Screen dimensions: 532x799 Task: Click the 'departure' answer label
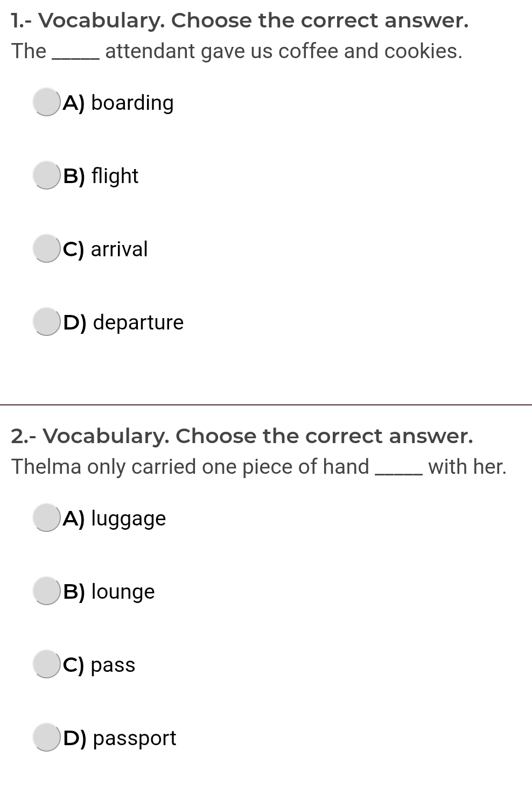[123, 323]
